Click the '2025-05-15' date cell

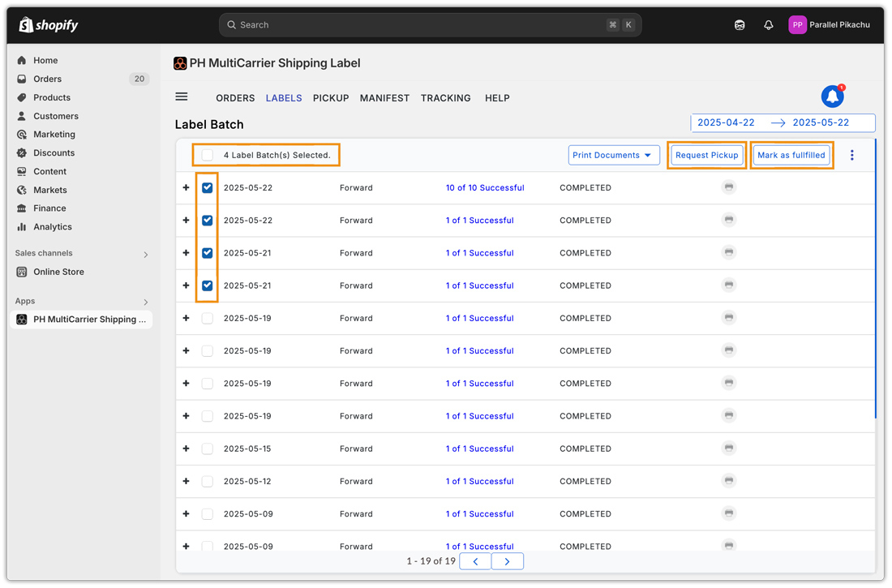point(247,449)
